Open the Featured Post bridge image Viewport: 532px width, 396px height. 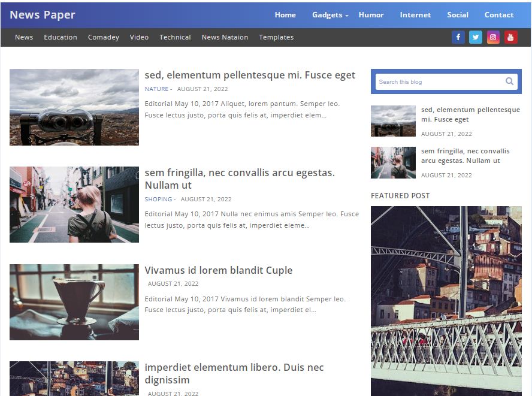446,301
